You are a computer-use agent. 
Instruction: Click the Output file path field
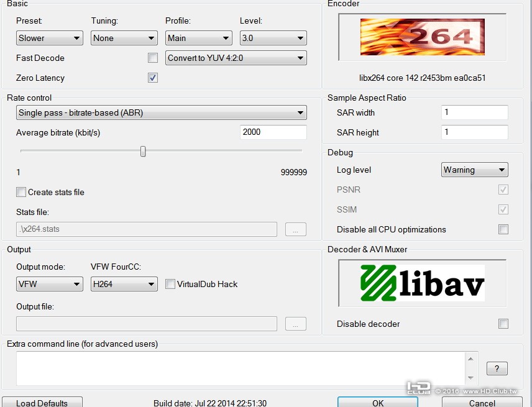(147, 324)
